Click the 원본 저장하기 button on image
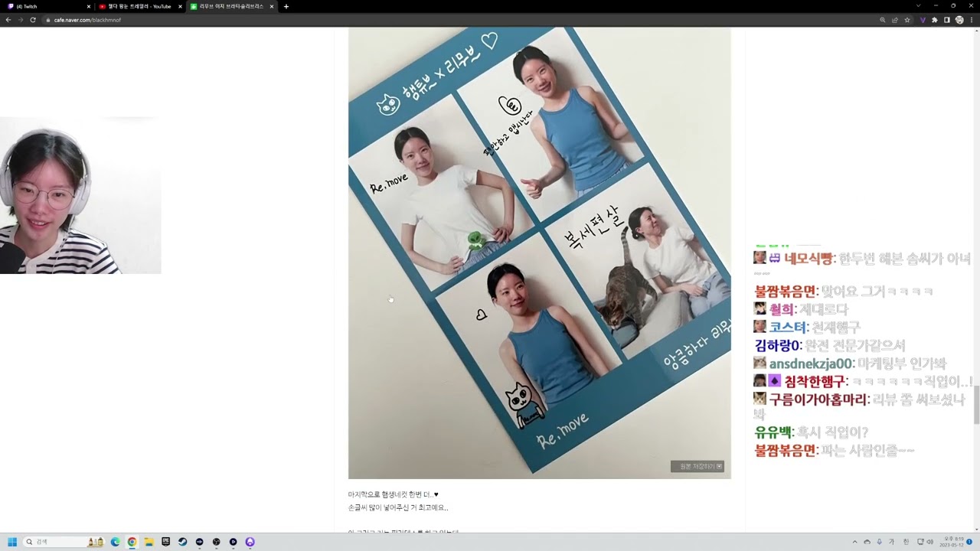 pyautogui.click(x=697, y=466)
